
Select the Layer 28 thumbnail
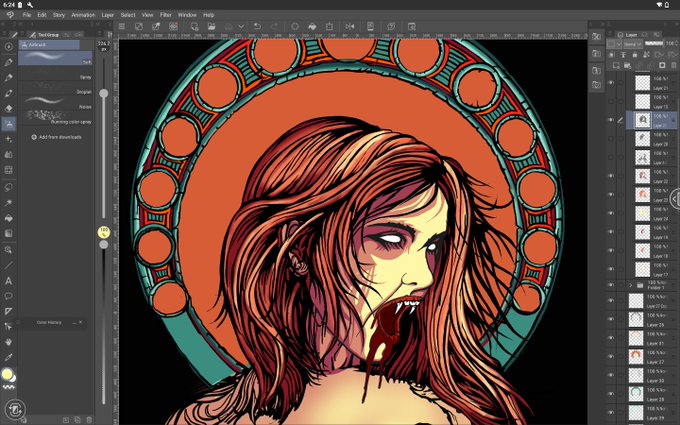(x=636, y=394)
